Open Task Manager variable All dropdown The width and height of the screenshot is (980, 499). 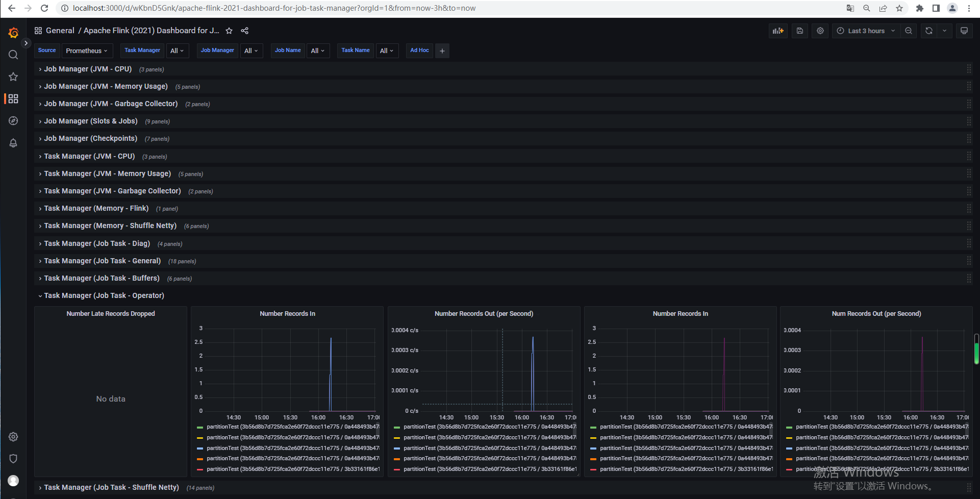[x=178, y=51]
